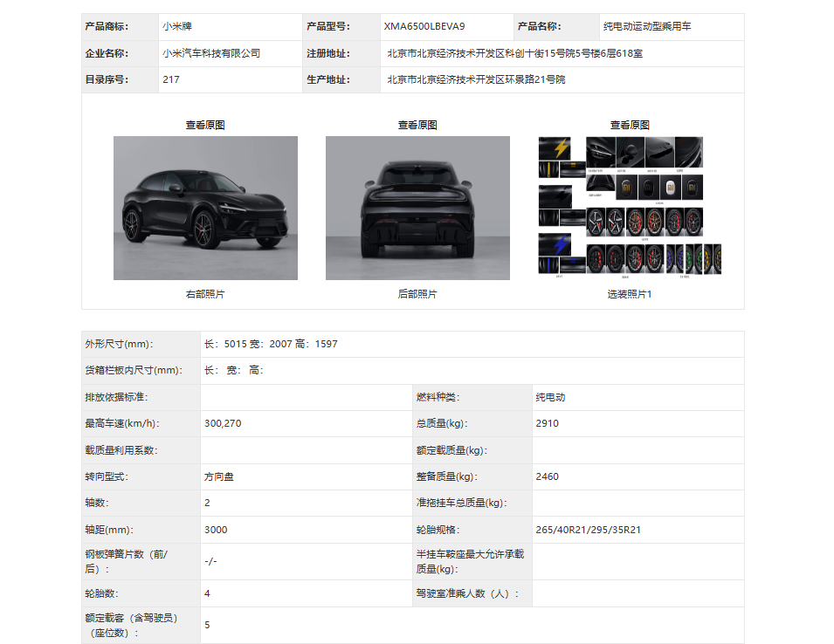Click the blue lightning bolt emblem image

coord(561,244)
